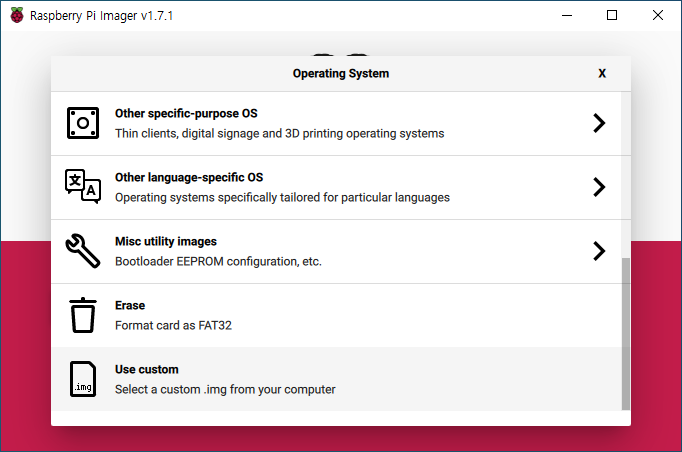
Task: Close the Raspberry Pi Imager window
Action: 658,15
